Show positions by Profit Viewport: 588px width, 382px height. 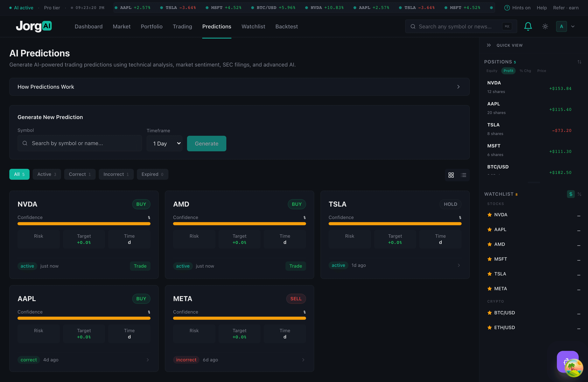[x=508, y=71]
